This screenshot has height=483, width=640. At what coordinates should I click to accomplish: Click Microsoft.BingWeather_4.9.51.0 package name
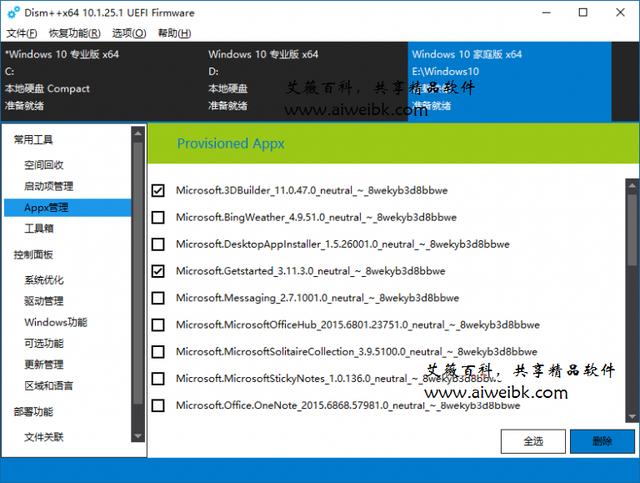[316, 217]
